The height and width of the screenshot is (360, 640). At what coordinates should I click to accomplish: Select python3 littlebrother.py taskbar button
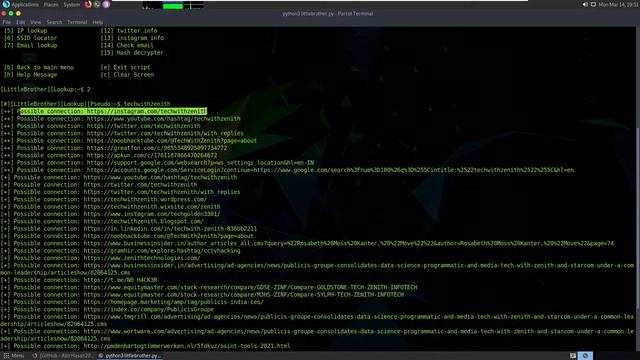click(129, 356)
